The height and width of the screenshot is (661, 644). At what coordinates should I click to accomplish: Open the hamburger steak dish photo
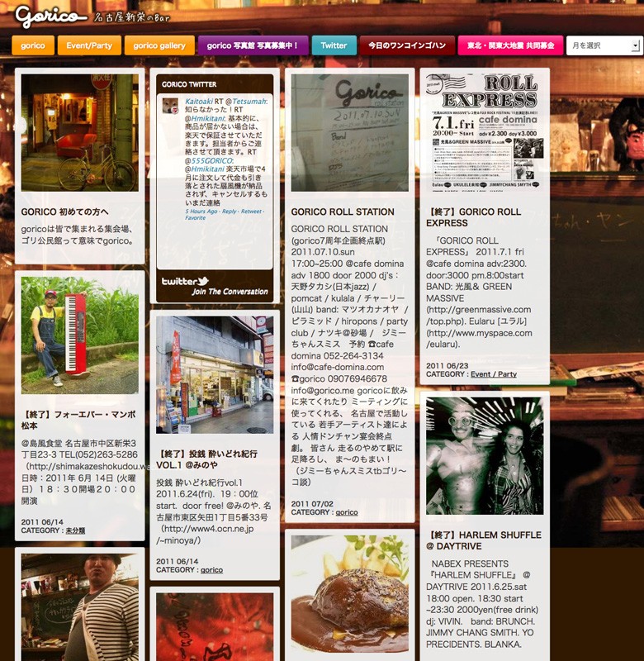(x=349, y=592)
